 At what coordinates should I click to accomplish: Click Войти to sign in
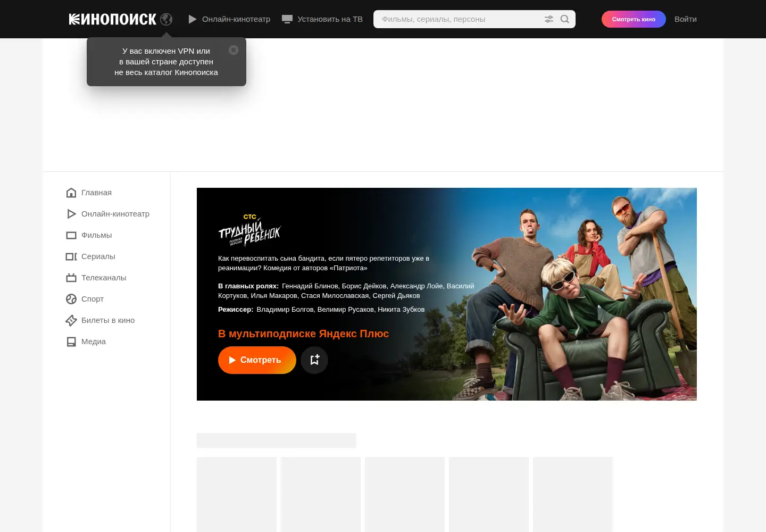(686, 19)
